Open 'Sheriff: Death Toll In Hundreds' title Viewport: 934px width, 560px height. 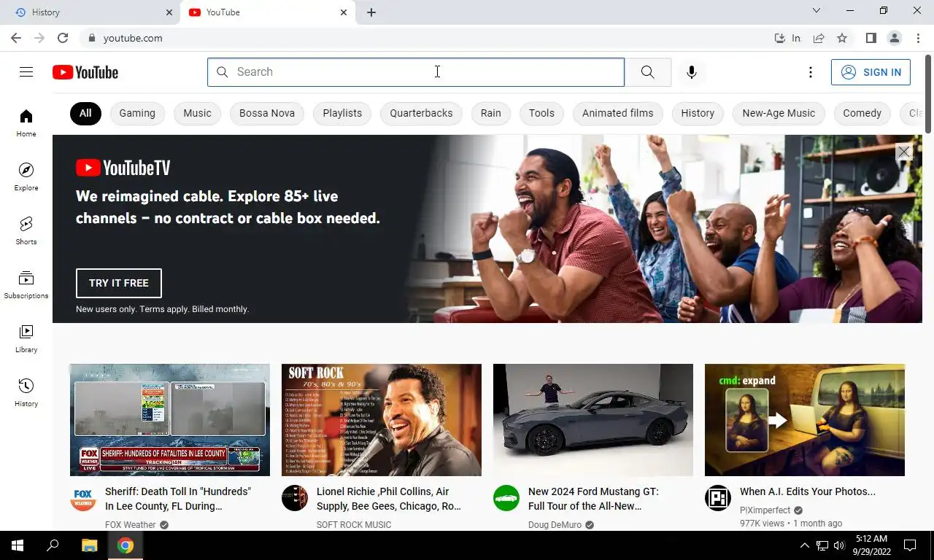click(178, 499)
